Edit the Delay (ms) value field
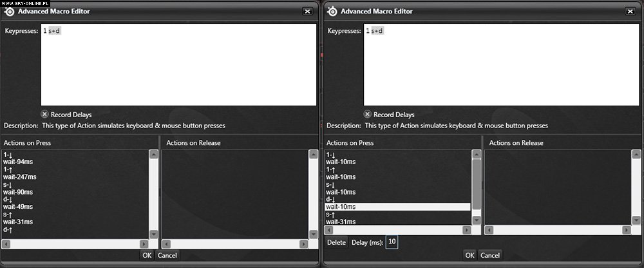This screenshot has width=644, height=268. (x=392, y=242)
